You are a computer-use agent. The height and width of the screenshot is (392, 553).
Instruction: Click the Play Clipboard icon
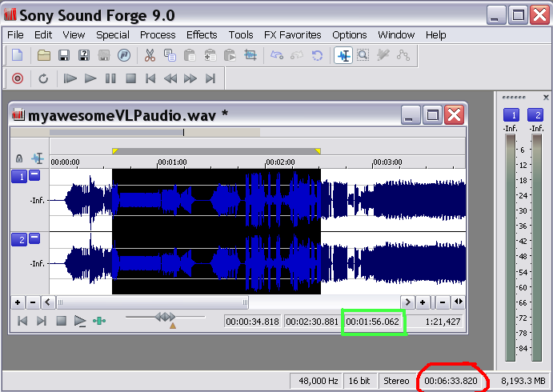230,55
